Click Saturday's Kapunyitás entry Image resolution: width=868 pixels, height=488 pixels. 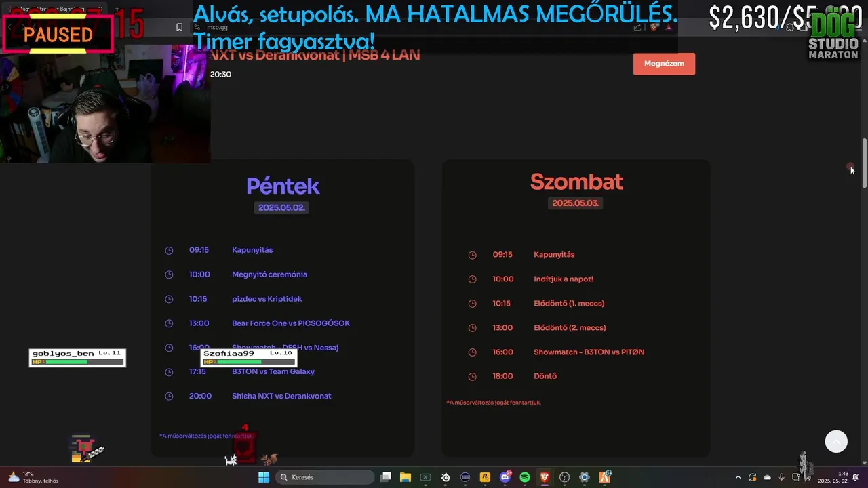tap(554, 255)
